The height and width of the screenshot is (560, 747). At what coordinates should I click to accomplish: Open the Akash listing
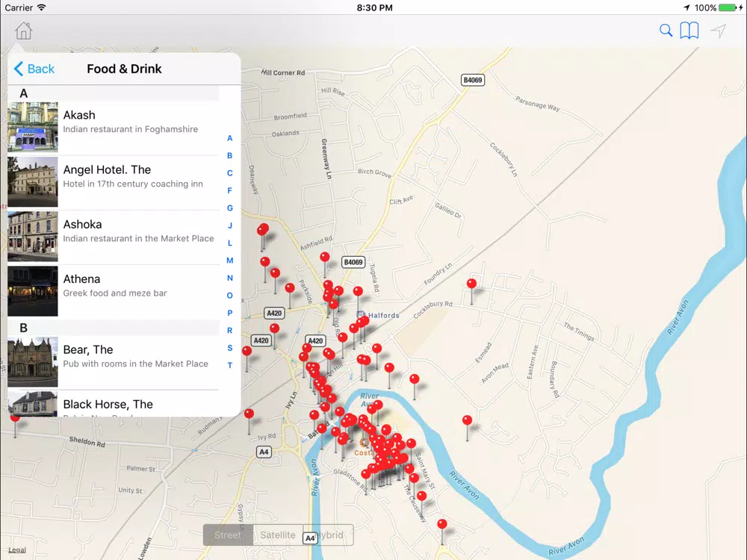[x=114, y=127]
